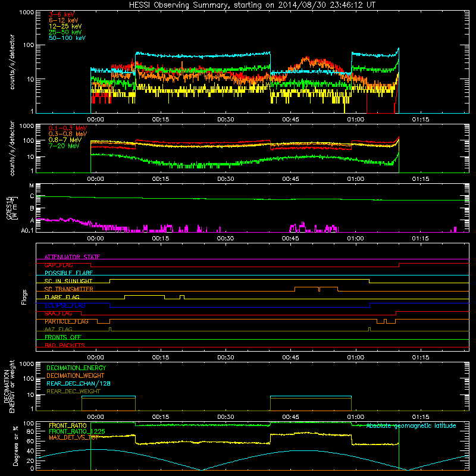Click the FRONT_RATIO_1225 legend entry
The image size is (476, 476).
77,431
